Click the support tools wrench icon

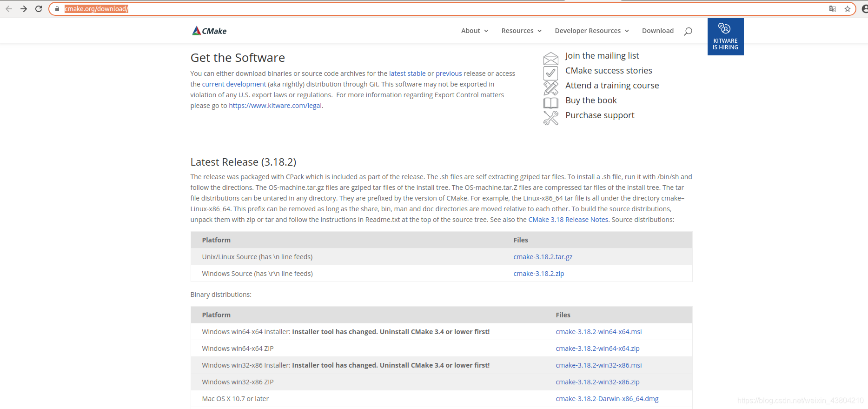(550, 118)
